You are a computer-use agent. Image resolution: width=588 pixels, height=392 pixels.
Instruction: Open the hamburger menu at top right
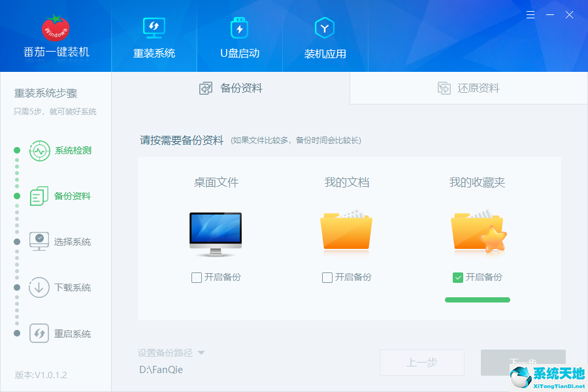click(530, 14)
